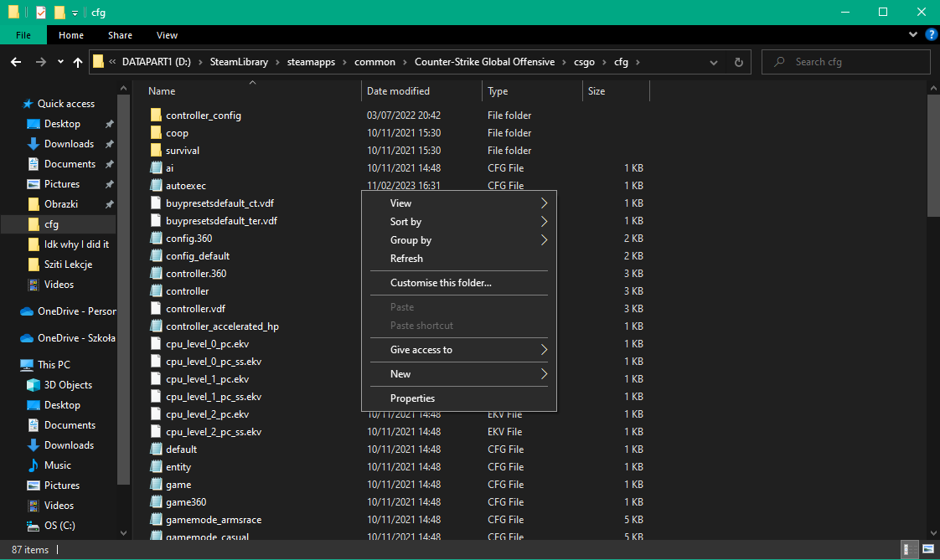Image resolution: width=940 pixels, height=560 pixels.
Task: Open the controller_config folder
Action: pyautogui.click(x=203, y=116)
